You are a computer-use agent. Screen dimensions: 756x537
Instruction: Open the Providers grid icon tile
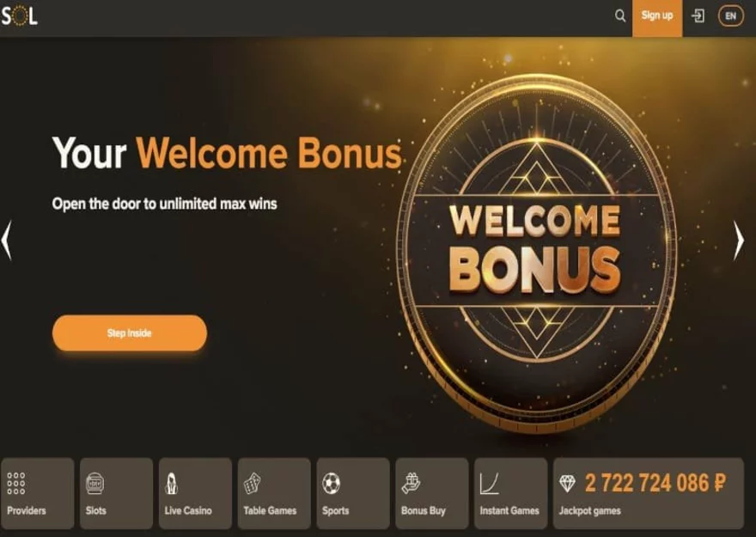(16, 483)
